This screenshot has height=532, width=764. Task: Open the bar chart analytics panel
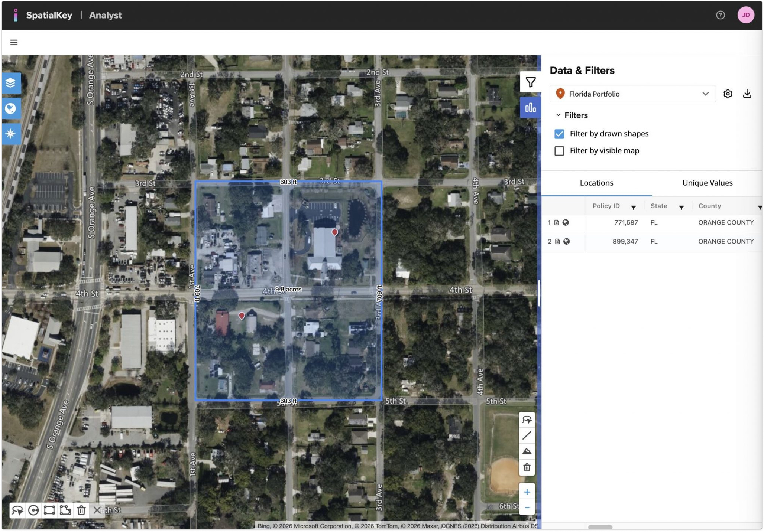pyautogui.click(x=530, y=108)
